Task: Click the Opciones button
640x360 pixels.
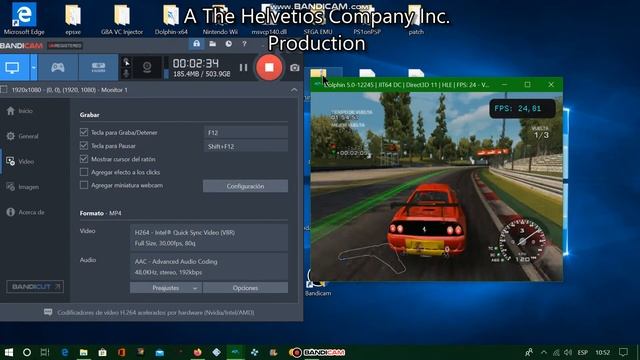Action: click(245, 288)
